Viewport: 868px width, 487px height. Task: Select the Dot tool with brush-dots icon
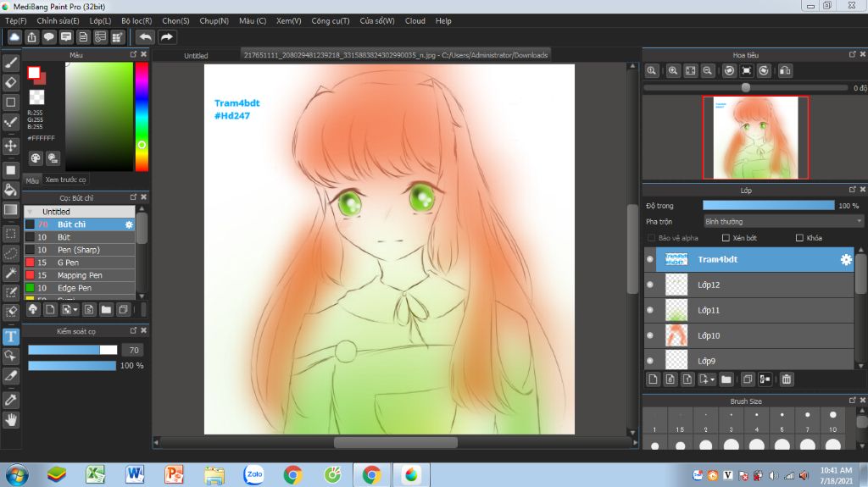tap(10, 122)
